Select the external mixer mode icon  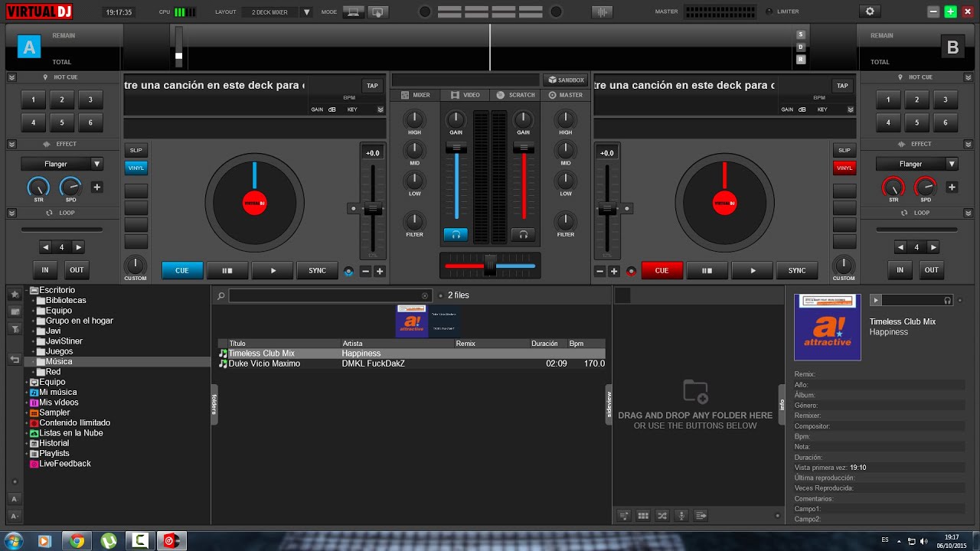coord(377,12)
